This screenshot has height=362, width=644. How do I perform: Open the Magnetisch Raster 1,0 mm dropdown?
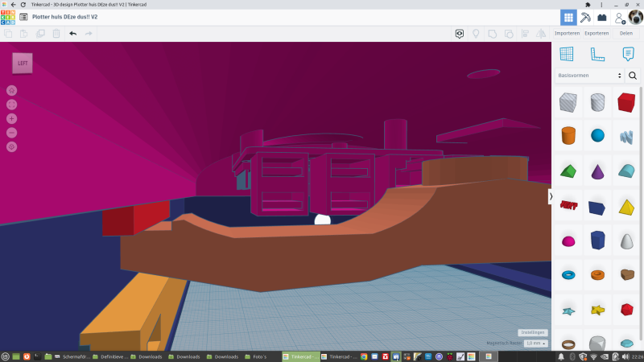tap(535, 343)
